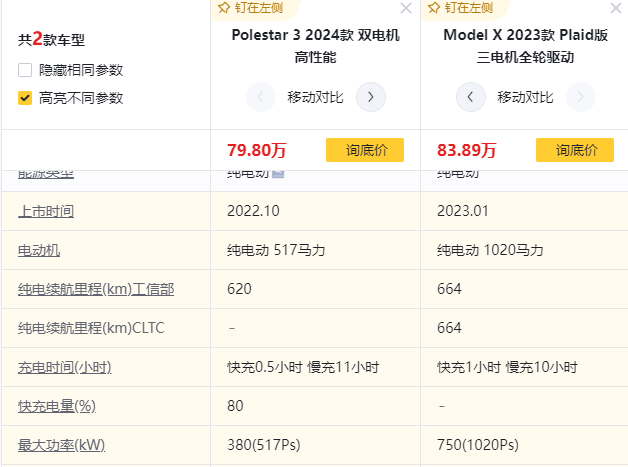Screen dimensions: 628x467
Task: Open the 充电时间(小时) parameter link
Action: [64, 367]
